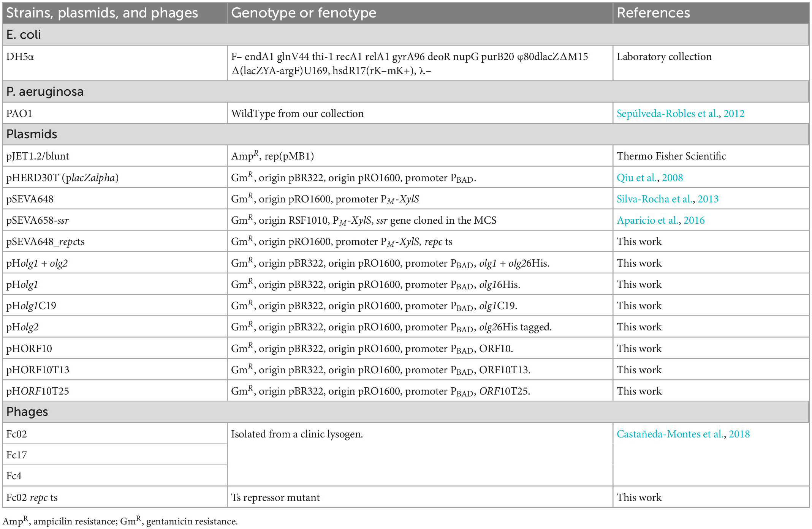
Task: Select genotype text mentioning origin RSF1010
Action: tap(364, 220)
